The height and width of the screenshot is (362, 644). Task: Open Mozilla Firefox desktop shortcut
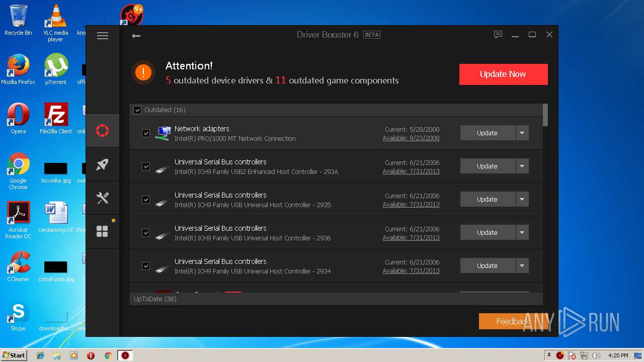[x=18, y=69]
